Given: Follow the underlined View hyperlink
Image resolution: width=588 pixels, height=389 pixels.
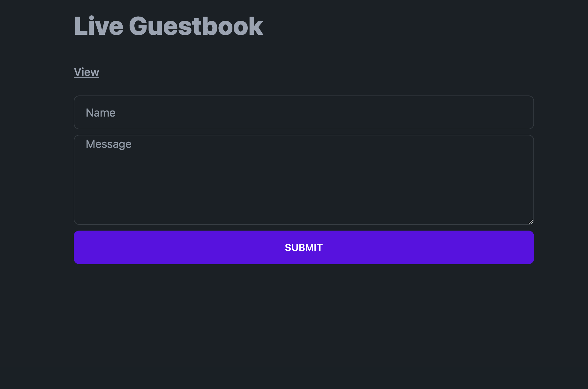Looking at the screenshot, I should tap(87, 72).
